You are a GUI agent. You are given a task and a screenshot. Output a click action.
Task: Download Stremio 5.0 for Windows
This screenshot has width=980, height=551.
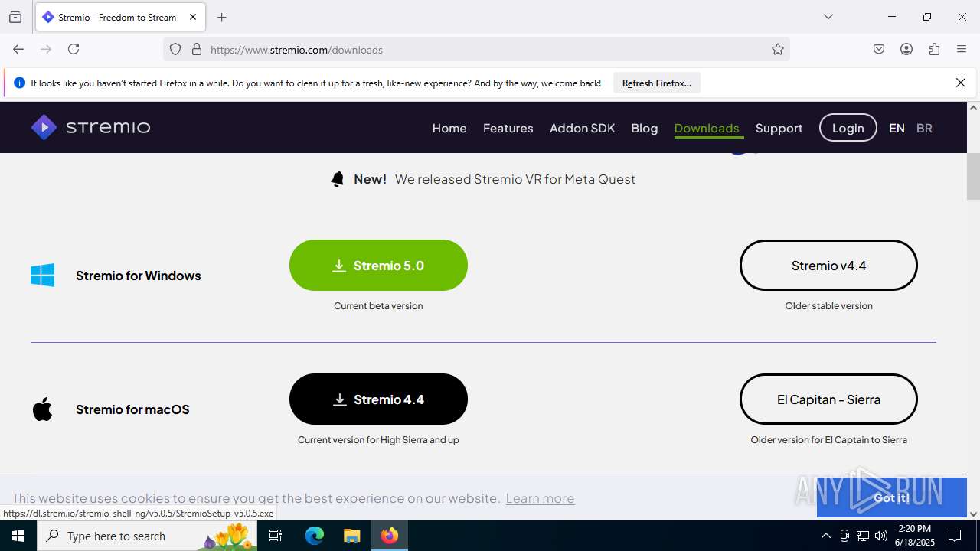[x=378, y=266]
